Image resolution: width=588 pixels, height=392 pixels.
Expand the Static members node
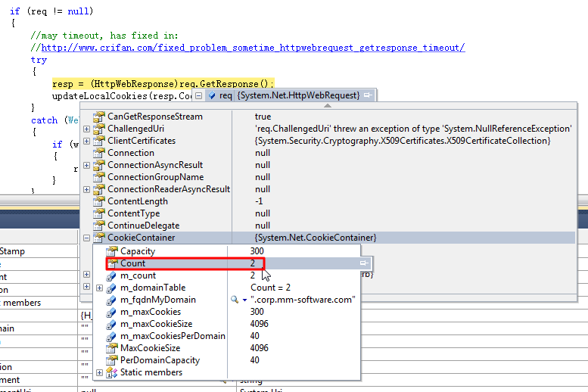[x=99, y=372]
